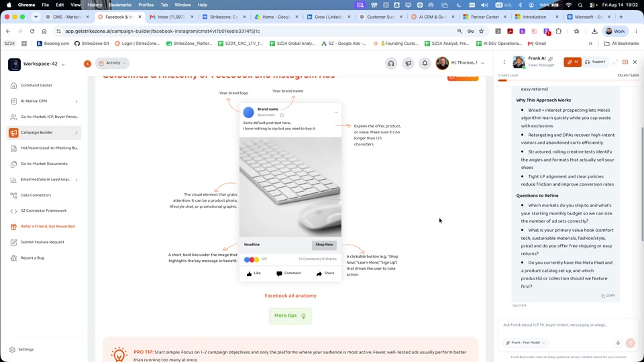The width and height of the screenshot is (644, 362).
Task: Open the StrikeZone Git bookmark
Action: pyautogui.click(x=92, y=44)
